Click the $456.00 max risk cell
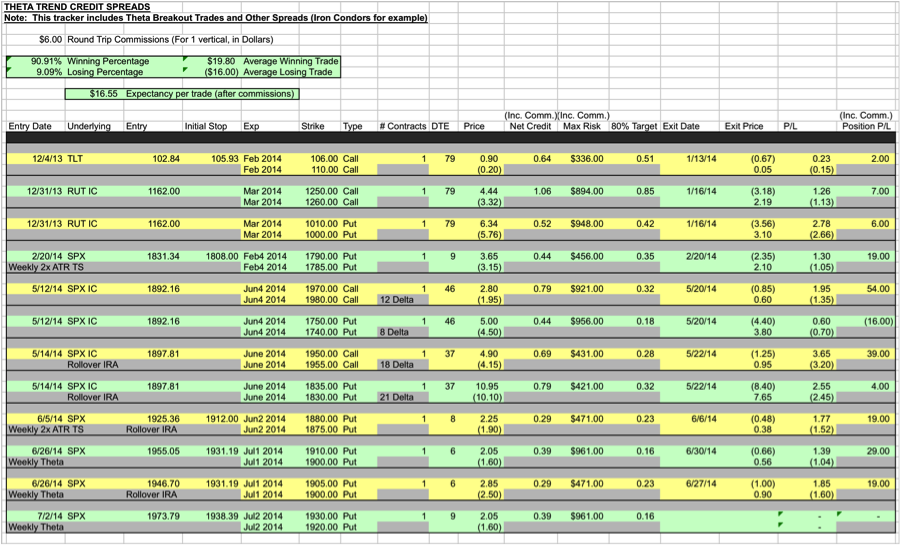Image resolution: width=901 pixels, height=545 pixels. tap(587, 256)
